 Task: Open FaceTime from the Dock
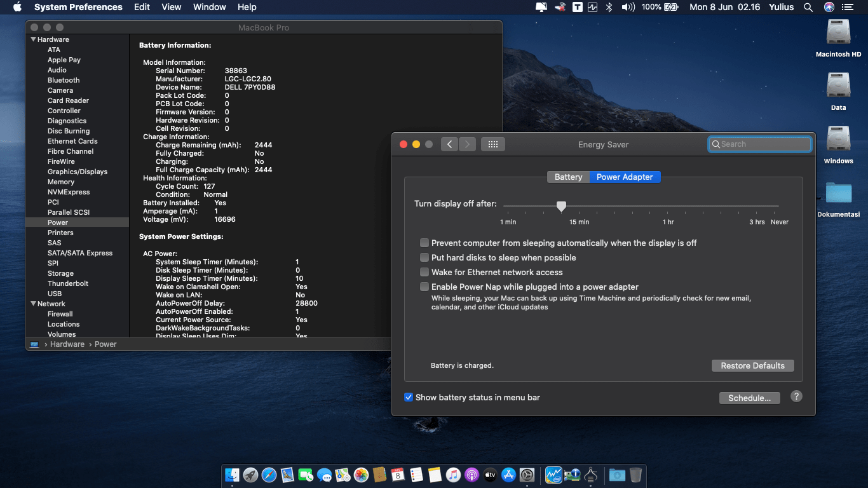point(306,475)
